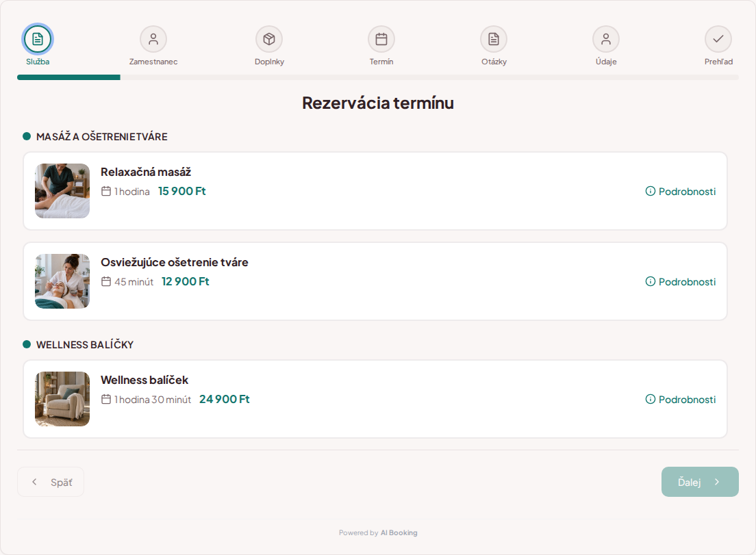Screen dimensions: 756x555
Task: Click the 24 900 Ft price
Action: pyautogui.click(x=224, y=399)
